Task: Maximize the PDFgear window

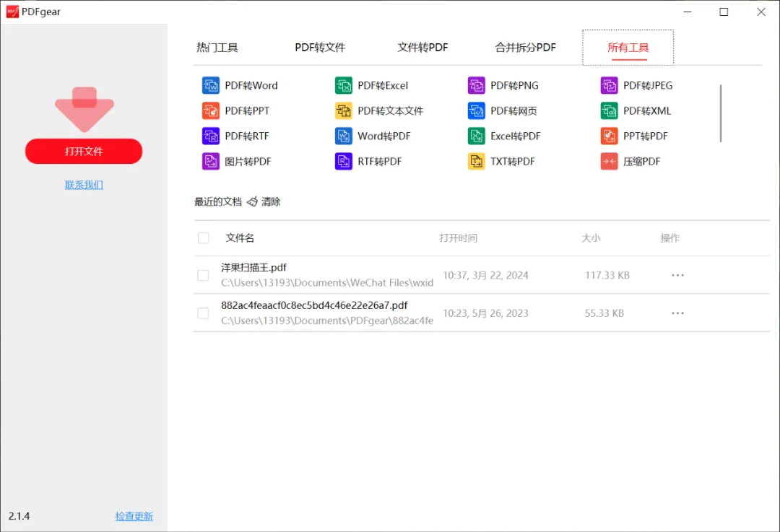Action: (x=724, y=12)
